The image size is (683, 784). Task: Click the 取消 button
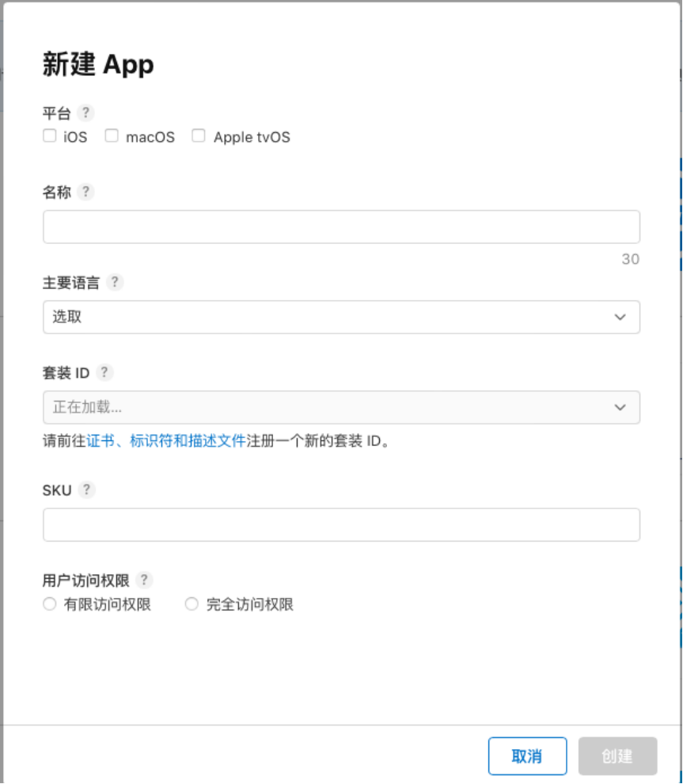(527, 756)
